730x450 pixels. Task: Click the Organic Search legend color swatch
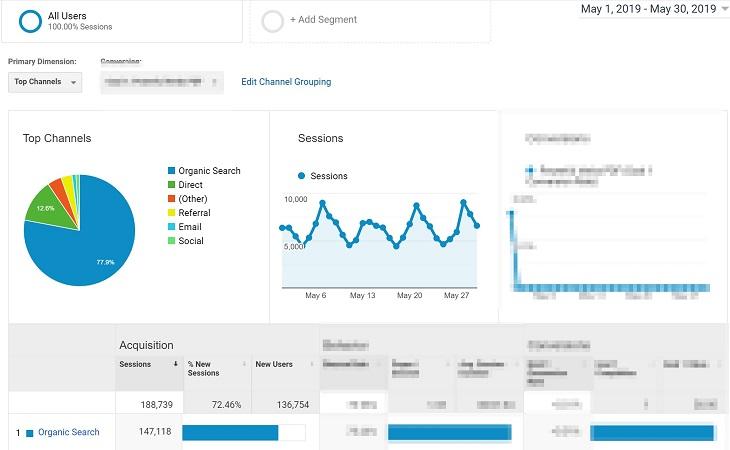click(x=171, y=171)
